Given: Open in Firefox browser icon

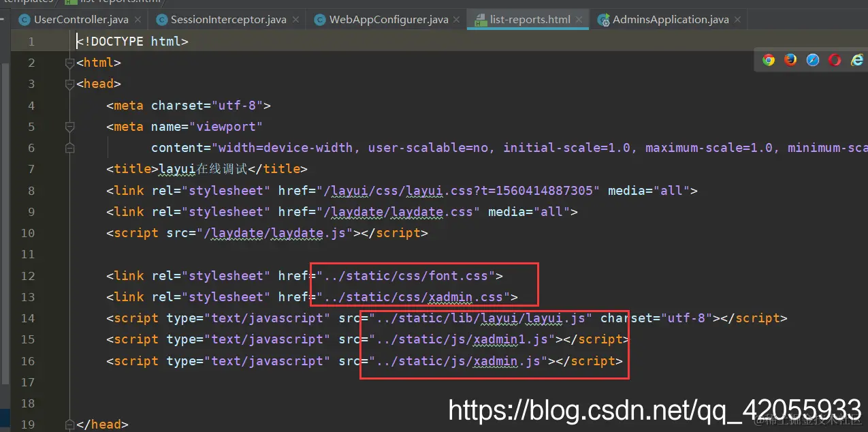Looking at the screenshot, I should coord(790,60).
